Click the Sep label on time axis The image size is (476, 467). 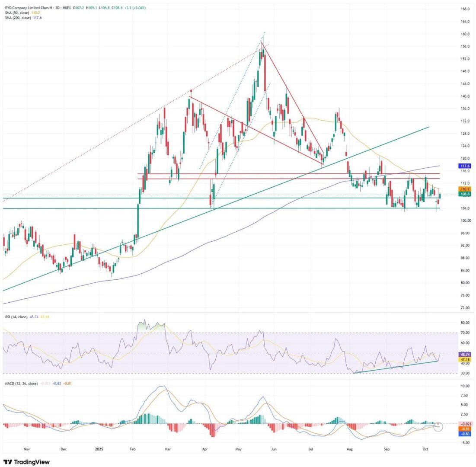click(386, 449)
